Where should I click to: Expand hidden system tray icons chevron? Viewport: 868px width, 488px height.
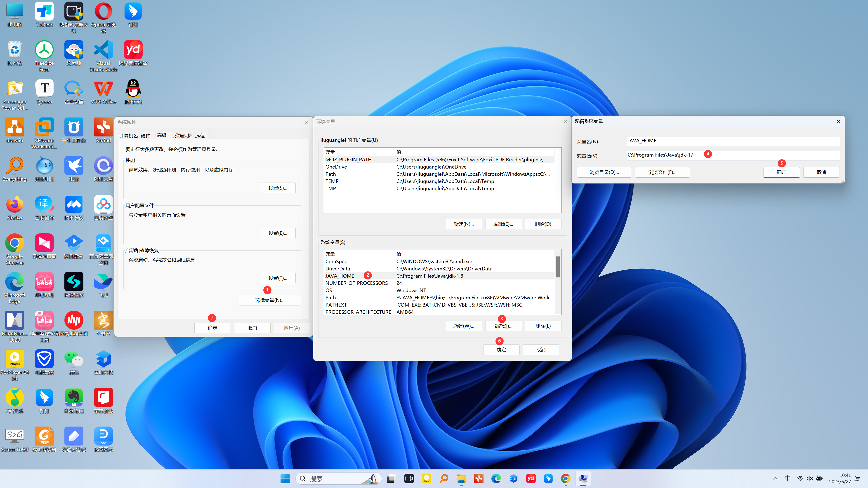point(775,479)
